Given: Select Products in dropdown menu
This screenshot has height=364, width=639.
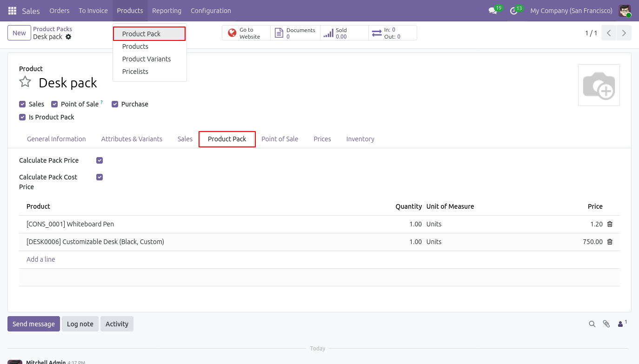Looking at the screenshot, I should [149, 46].
